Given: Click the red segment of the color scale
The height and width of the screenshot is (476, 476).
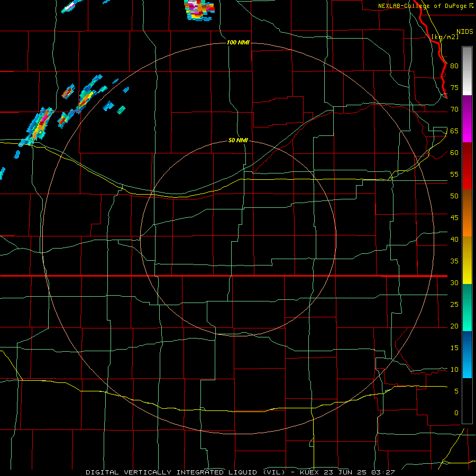Looking at the screenshot, I should (467, 166).
